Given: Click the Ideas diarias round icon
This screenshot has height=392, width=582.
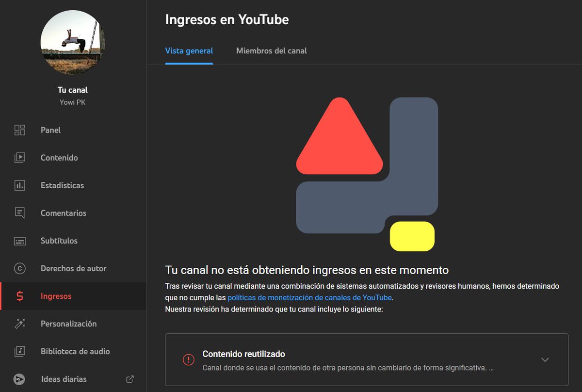Looking at the screenshot, I should tap(20, 379).
